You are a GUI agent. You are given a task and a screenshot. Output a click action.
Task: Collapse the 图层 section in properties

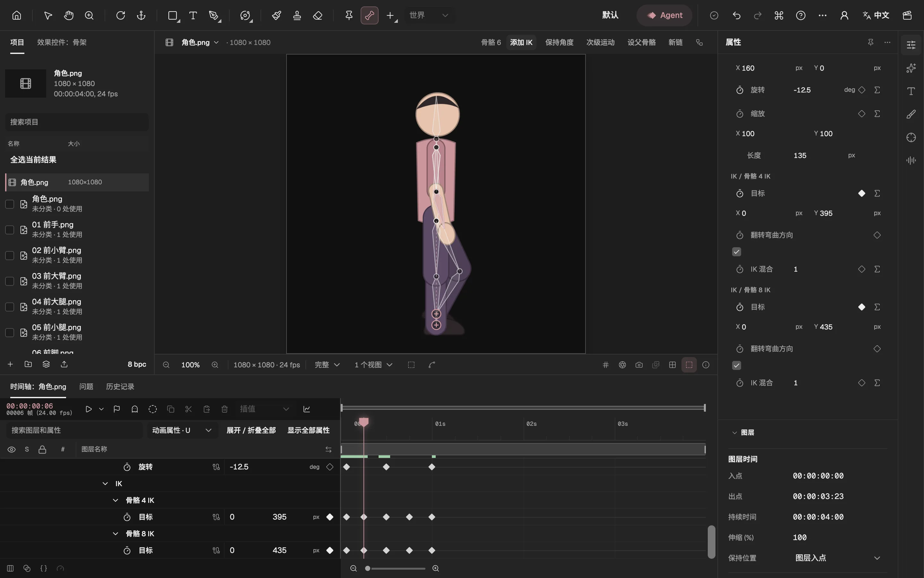pyautogui.click(x=734, y=432)
